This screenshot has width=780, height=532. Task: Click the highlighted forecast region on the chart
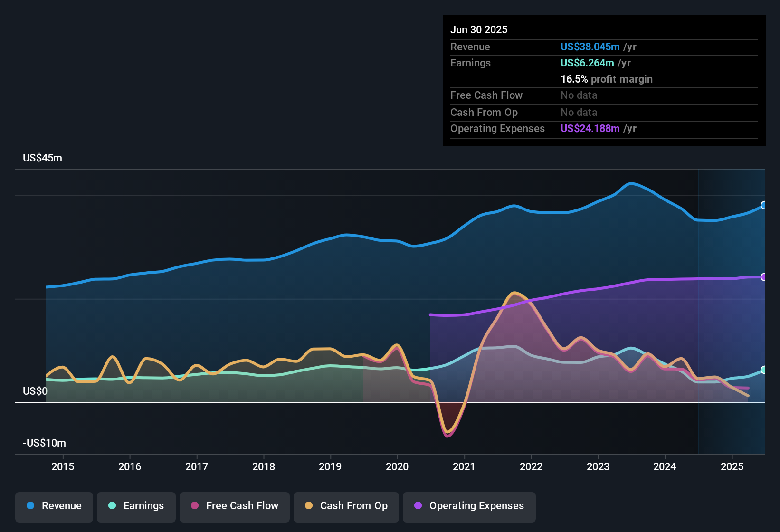pos(732,309)
